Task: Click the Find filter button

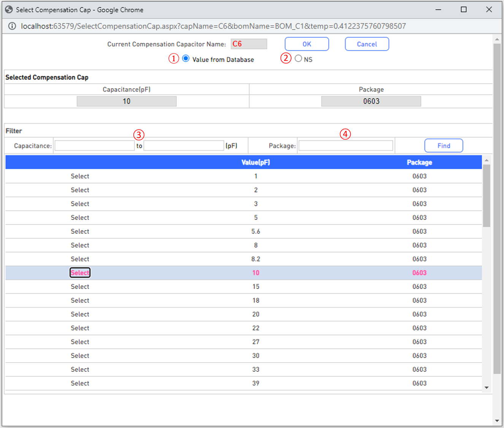Action: click(x=443, y=146)
